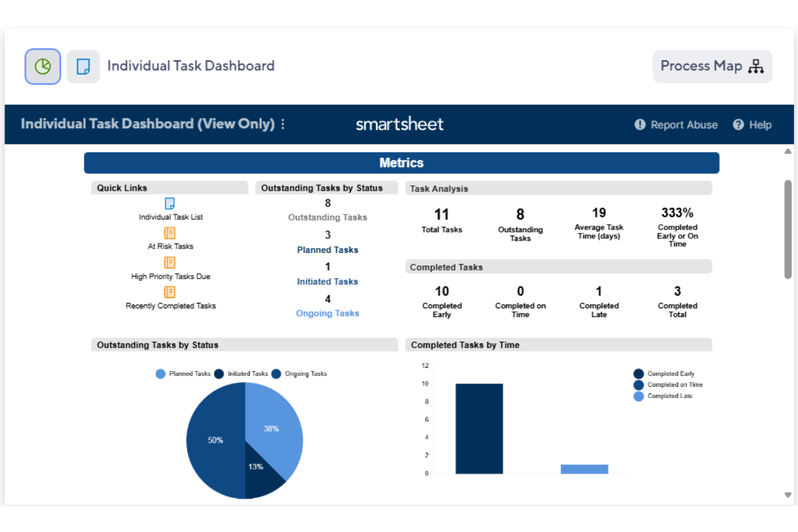798x532 pixels.
Task: Click the scroll down arrow on the scrollbar
Action: 788,494
